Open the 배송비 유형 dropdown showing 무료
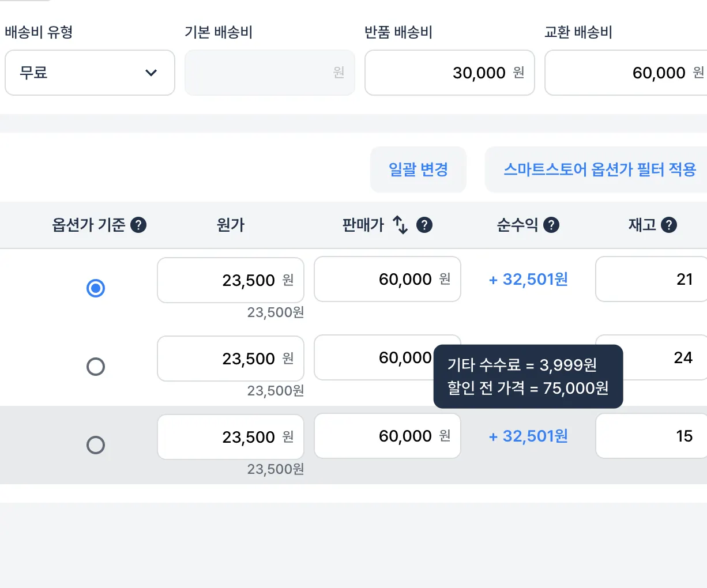 click(x=90, y=73)
